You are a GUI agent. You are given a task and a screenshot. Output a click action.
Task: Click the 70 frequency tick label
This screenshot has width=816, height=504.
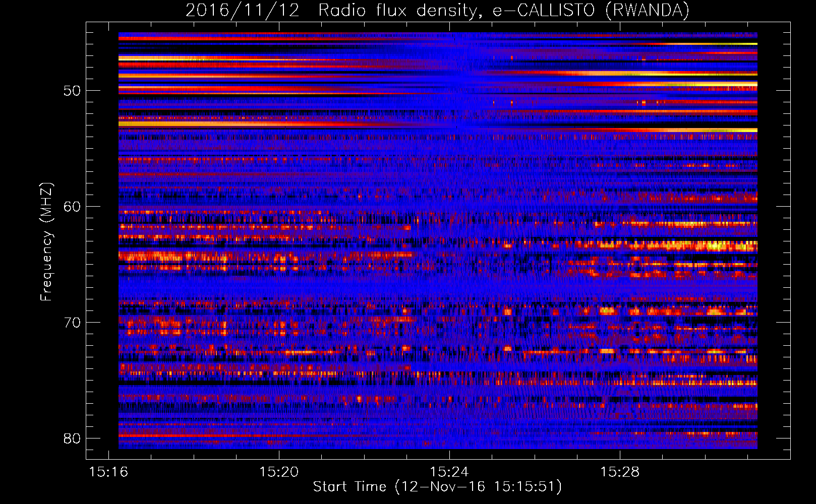click(72, 323)
